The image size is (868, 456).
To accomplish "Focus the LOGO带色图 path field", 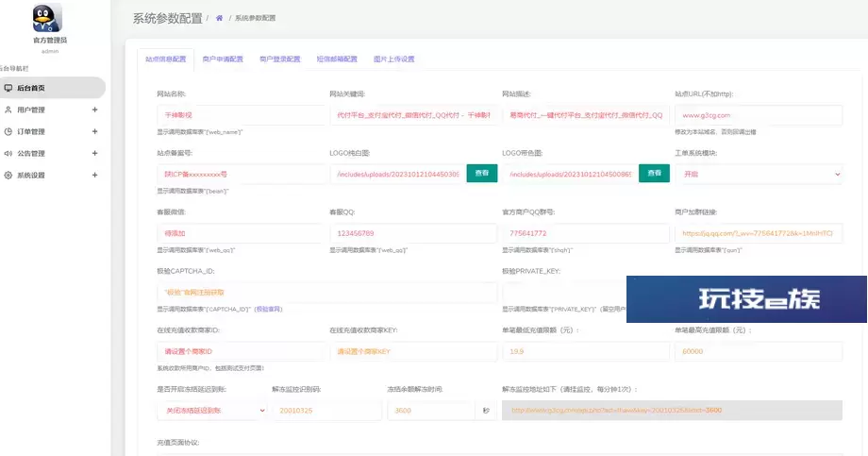I will coord(570,174).
